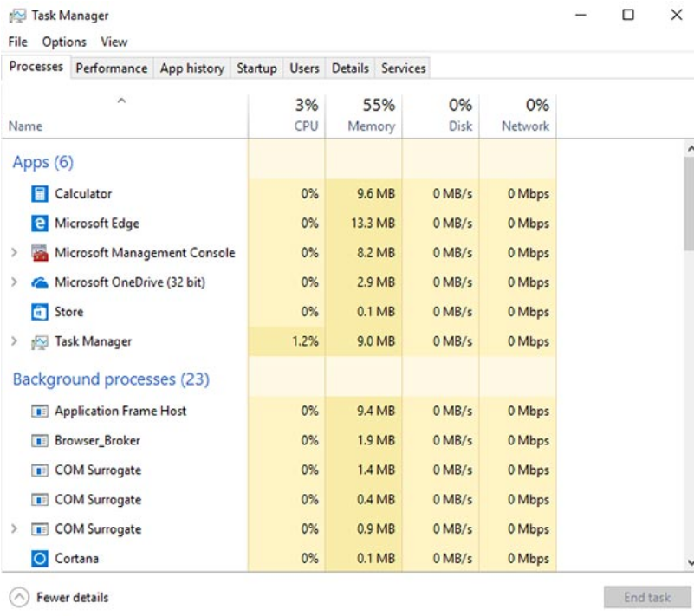Click the Fewer details link text
The height and width of the screenshot is (616, 694).
73,598
